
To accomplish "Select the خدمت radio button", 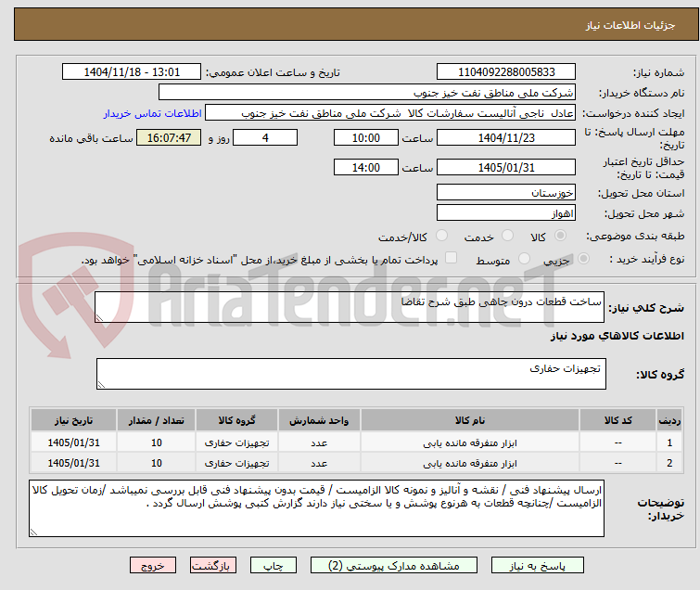I will 507,236.
